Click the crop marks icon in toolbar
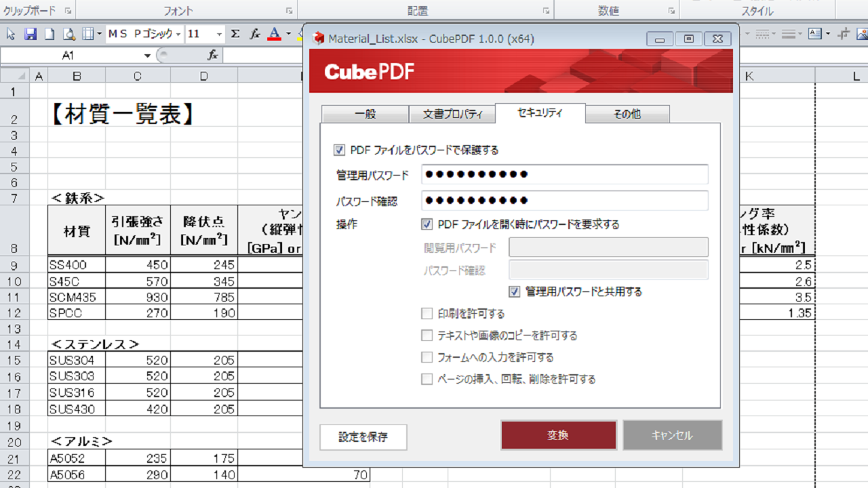The width and height of the screenshot is (868, 488). pos(844,34)
